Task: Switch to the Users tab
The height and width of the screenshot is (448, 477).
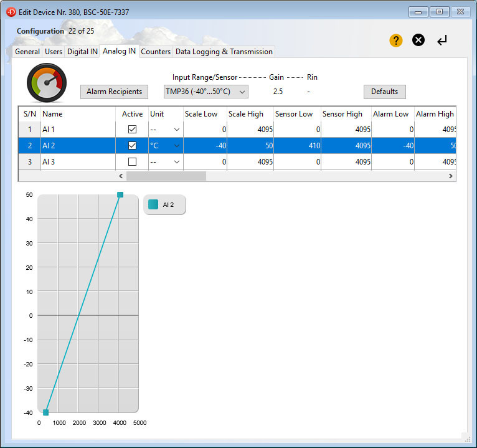Action: (x=54, y=52)
